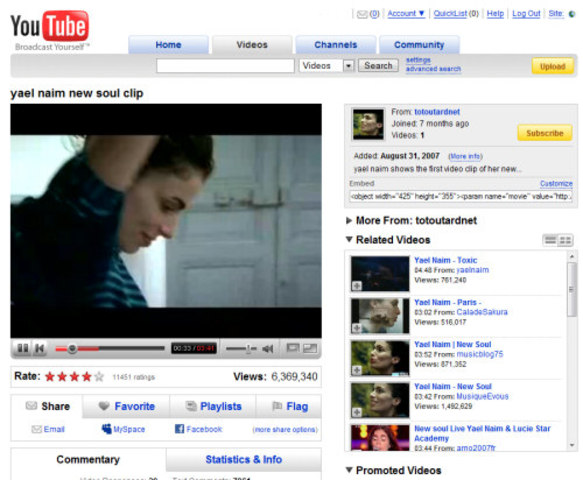Open the Account dropdown menu
This screenshot has height=480, width=583.
[x=406, y=13]
